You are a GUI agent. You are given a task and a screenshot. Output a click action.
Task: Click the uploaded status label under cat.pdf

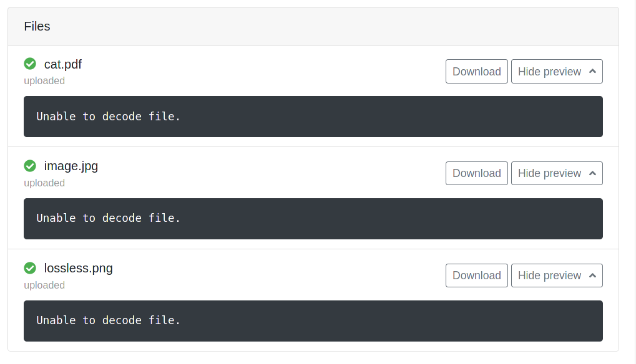point(44,80)
